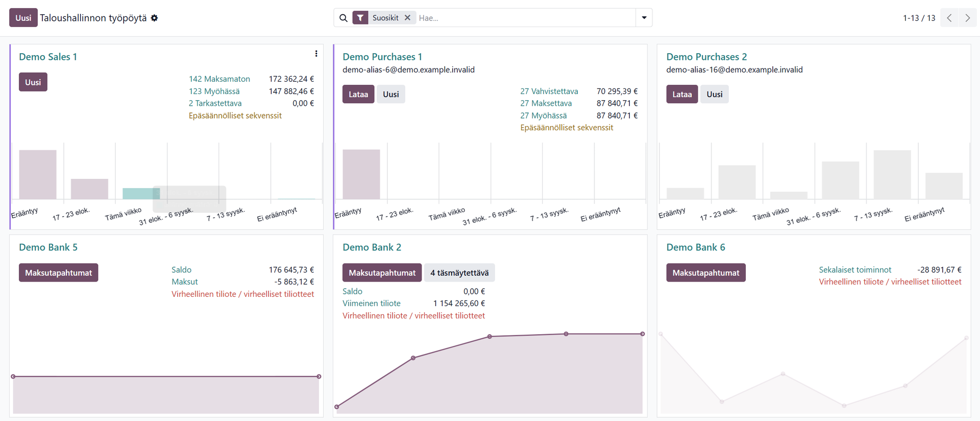Open 142 Maksamaton invoices link
The height and width of the screenshot is (421, 980).
click(x=219, y=79)
